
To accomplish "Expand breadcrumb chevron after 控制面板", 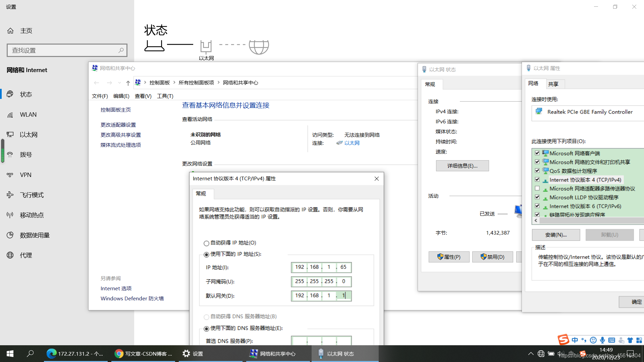I will [174, 82].
